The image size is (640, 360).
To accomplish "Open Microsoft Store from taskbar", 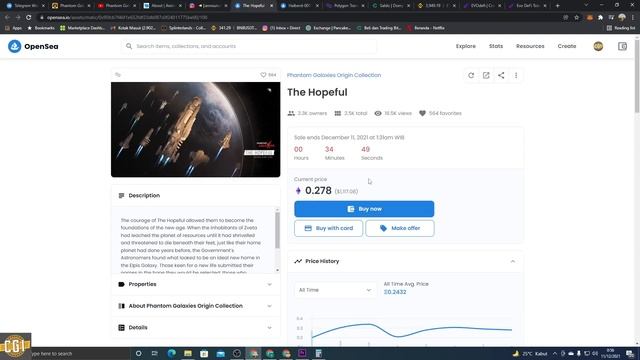I will tap(204, 353).
